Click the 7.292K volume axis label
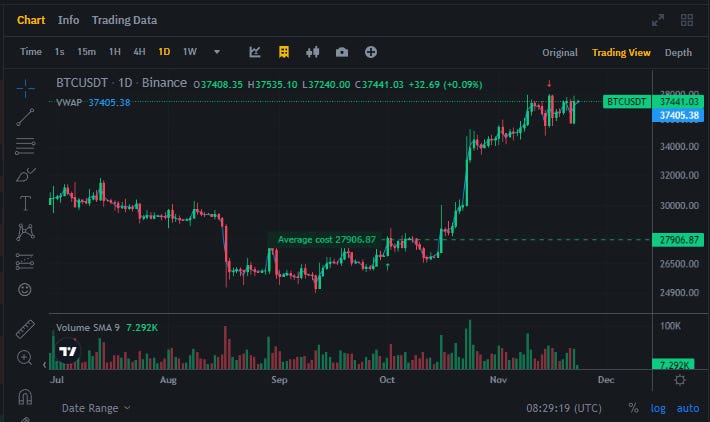 (x=674, y=365)
